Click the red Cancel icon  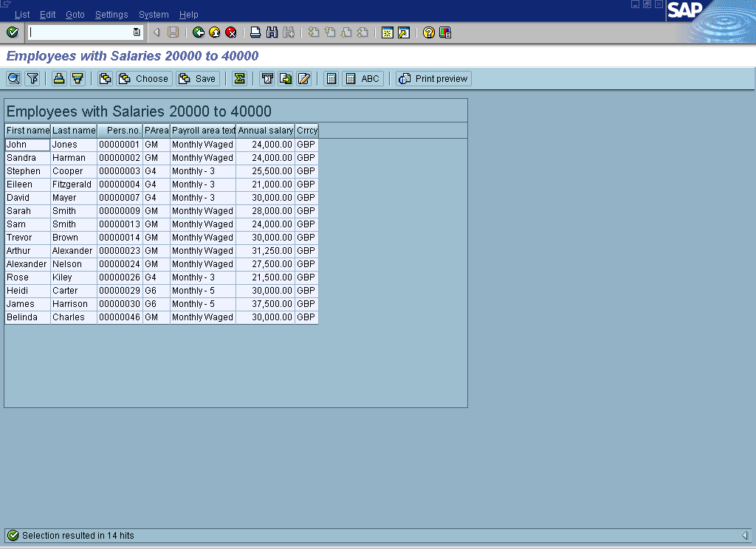(231, 32)
